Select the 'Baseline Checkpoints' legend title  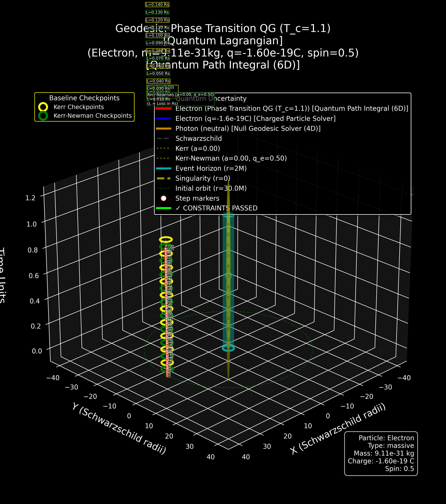[84, 98]
